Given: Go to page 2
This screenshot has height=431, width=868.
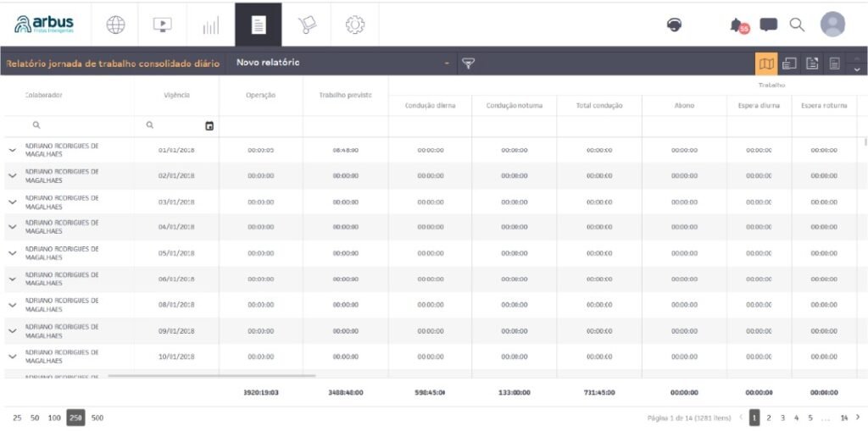Looking at the screenshot, I should (x=769, y=417).
